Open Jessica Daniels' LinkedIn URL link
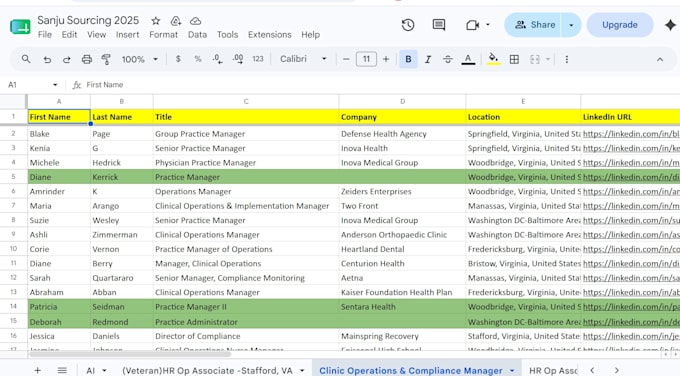Viewport: 680px width, 376px height. pyautogui.click(x=631, y=336)
